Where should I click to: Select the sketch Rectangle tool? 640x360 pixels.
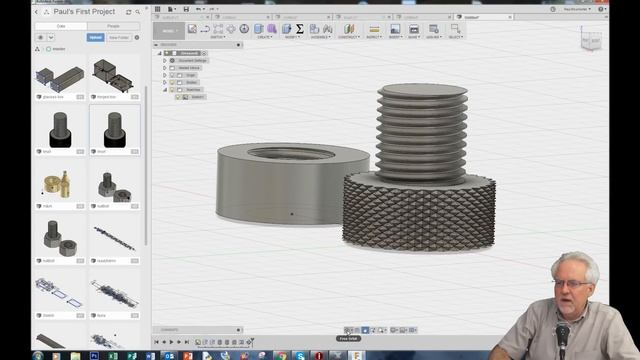tap(218, 29)
